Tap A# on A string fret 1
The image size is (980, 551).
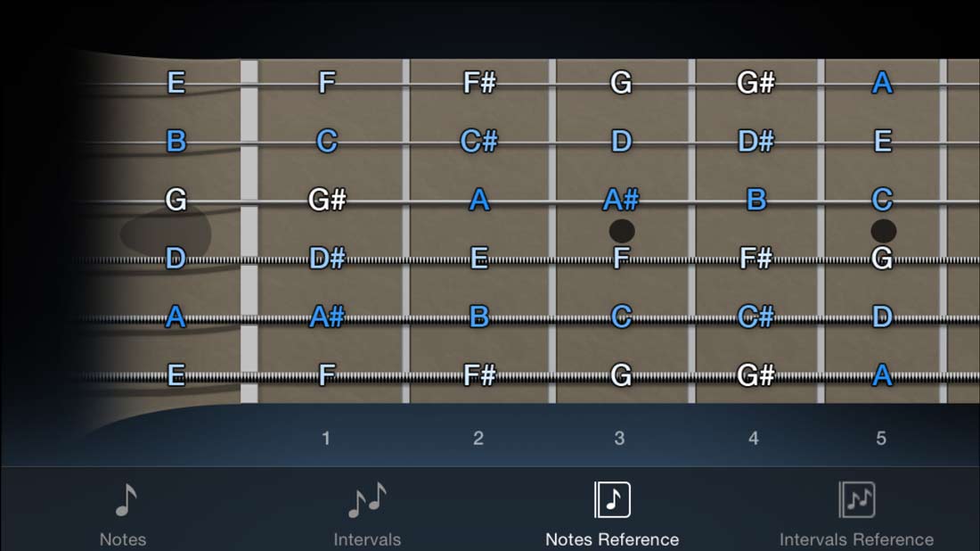coord(327,317)
